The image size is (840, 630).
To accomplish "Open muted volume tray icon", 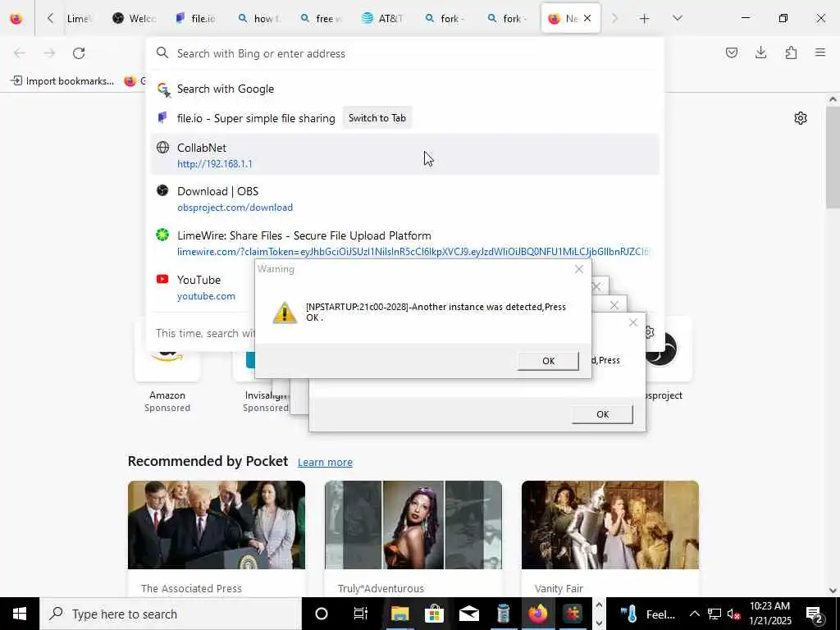I will tap(734, 614).
